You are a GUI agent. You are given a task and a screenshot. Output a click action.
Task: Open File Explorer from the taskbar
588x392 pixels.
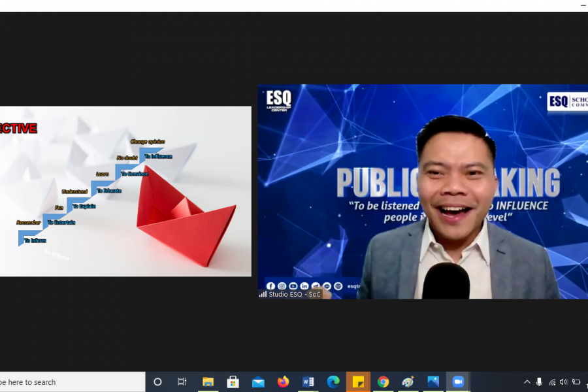click(x=208, y=382)
